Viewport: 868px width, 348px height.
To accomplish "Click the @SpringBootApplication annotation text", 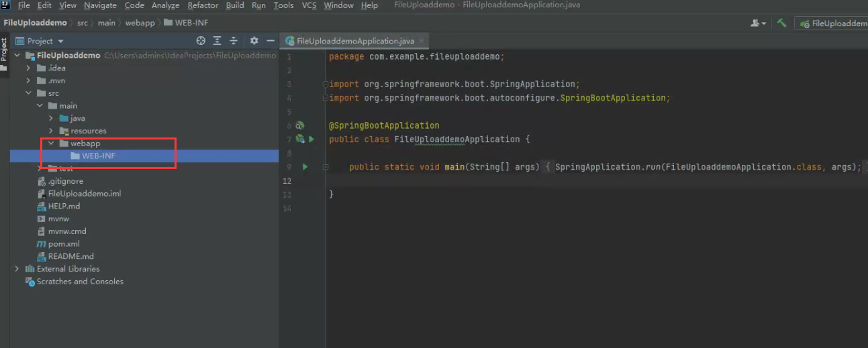I will pos(384,125).
